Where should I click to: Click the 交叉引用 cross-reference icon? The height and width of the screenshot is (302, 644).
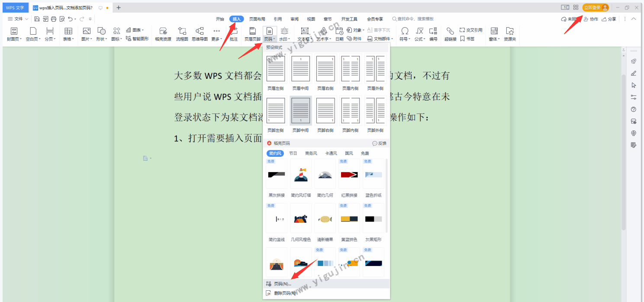tap(471, 30)
